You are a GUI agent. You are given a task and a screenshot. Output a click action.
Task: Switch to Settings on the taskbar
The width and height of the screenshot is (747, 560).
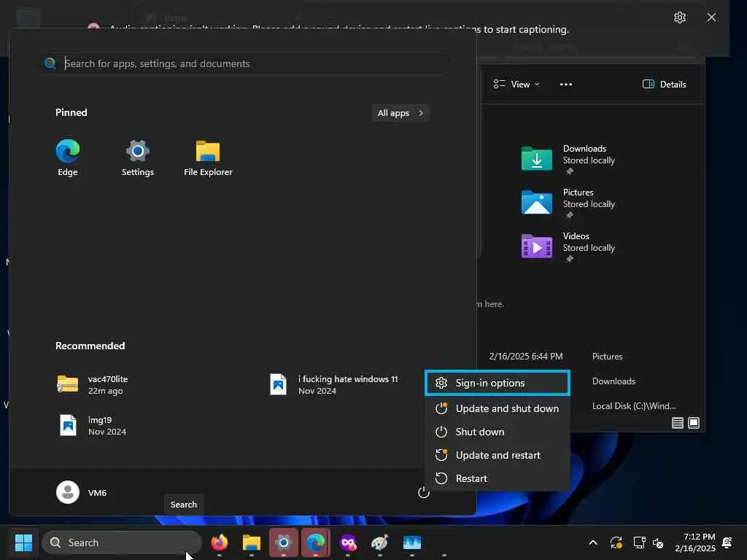(x=284, y=542)
